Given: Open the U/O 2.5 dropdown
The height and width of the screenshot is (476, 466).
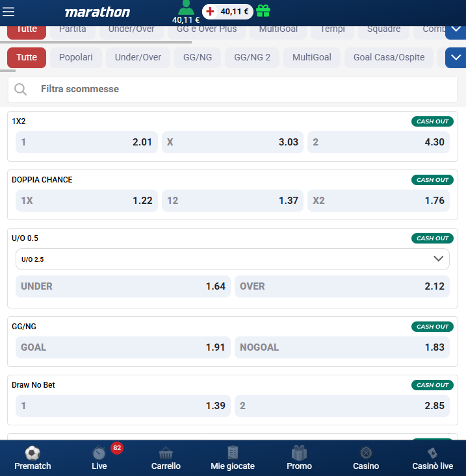Looking at the screenshot, I should (x=233, y=259).
